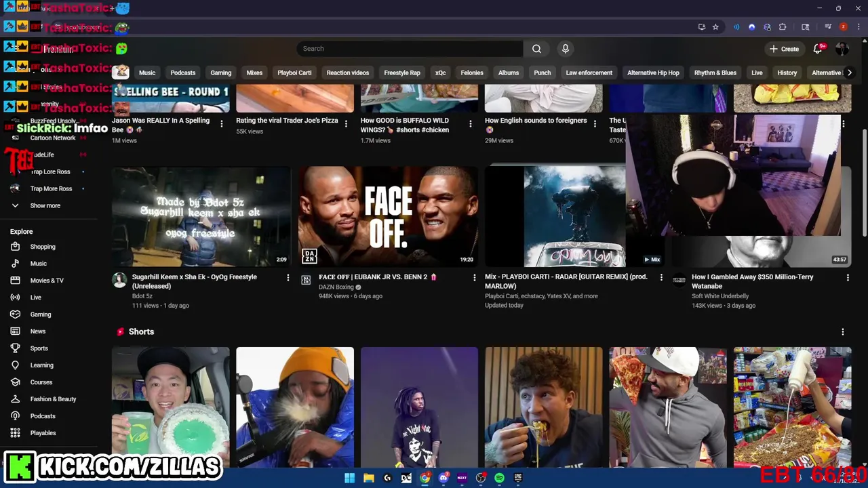
Task: Click the Create button
Action: (785, 49)
